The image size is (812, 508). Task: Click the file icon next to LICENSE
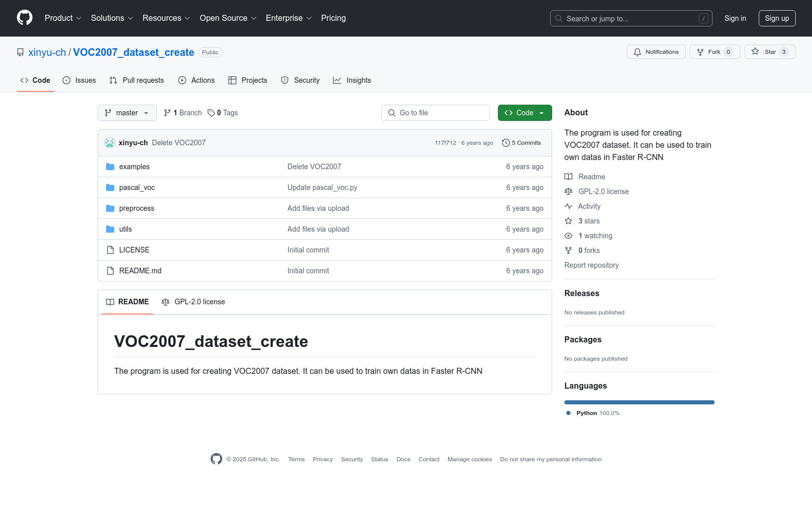pyautogui.click(x=110, y=250)
